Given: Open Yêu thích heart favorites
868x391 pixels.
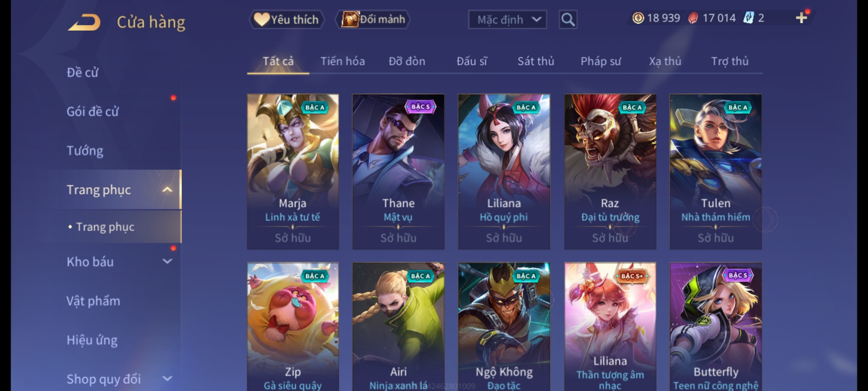Looking at the screenshot, I should (x=286, y=20).
